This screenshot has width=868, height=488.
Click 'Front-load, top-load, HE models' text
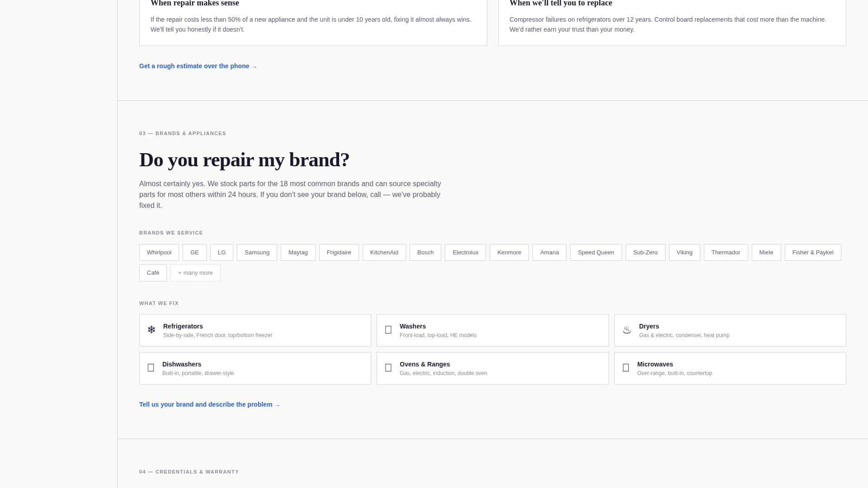[x=438, y=335]
